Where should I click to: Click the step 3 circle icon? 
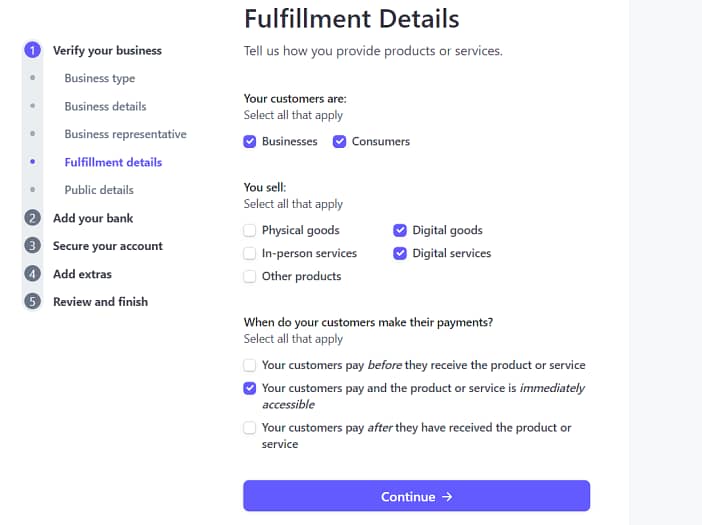coord(32,246)
